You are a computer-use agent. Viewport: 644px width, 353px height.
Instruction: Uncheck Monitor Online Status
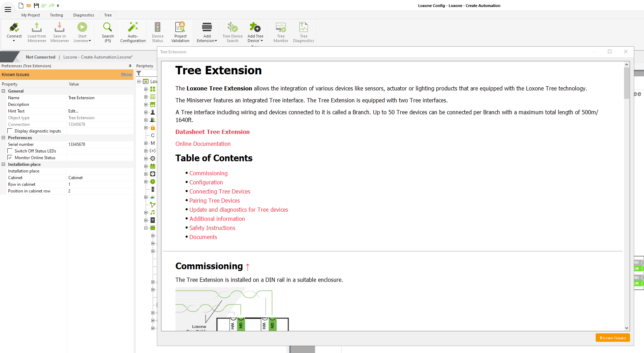pyautogui.click(x=10, y=158)
